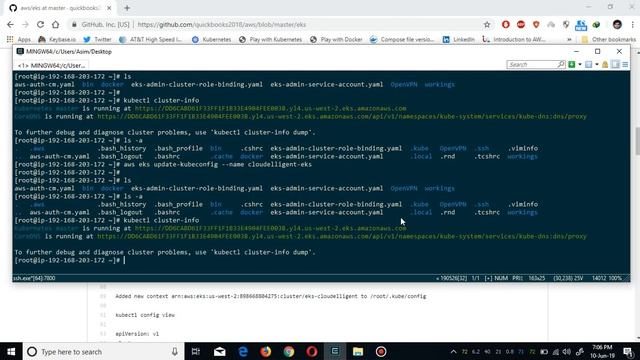Image resolution: width=640 pixels, height=360 pixels.
Task: Click the GitHub URL in the address bar
Action: (222, 24)
